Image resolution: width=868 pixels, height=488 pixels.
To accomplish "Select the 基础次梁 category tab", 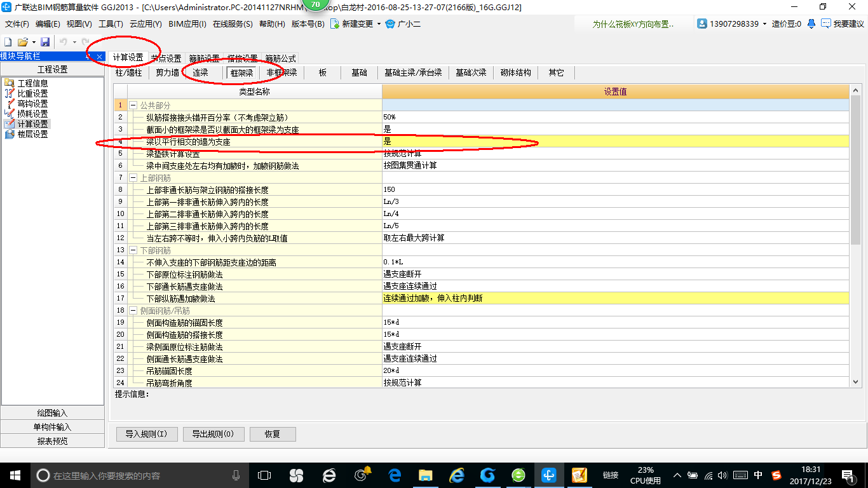I will 471,72.
